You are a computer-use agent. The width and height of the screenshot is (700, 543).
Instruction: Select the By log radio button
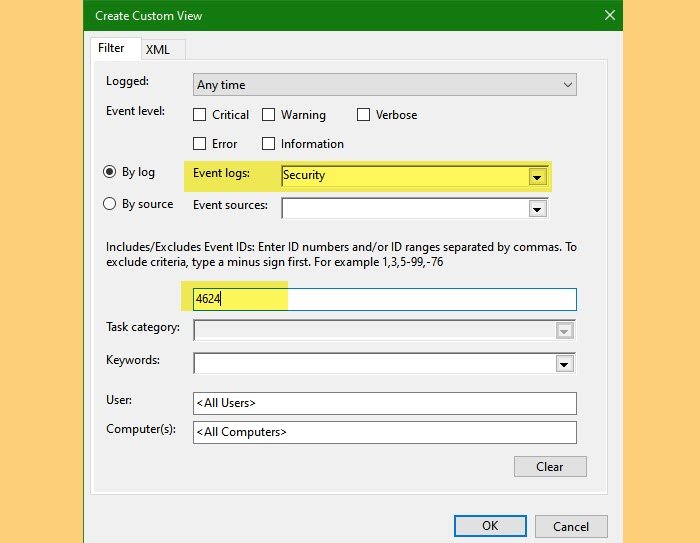(x=111, y=172)
